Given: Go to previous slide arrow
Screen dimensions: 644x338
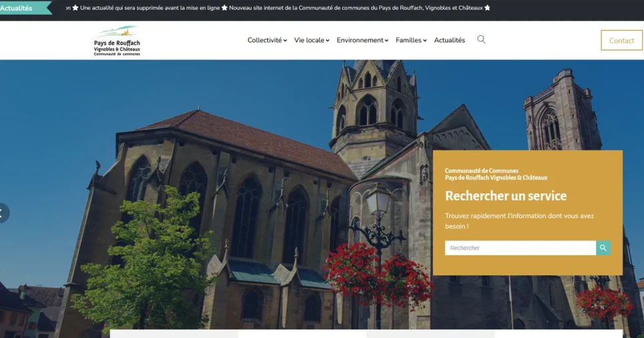Looking at the screenshot, I should click(x=3, y=213).
